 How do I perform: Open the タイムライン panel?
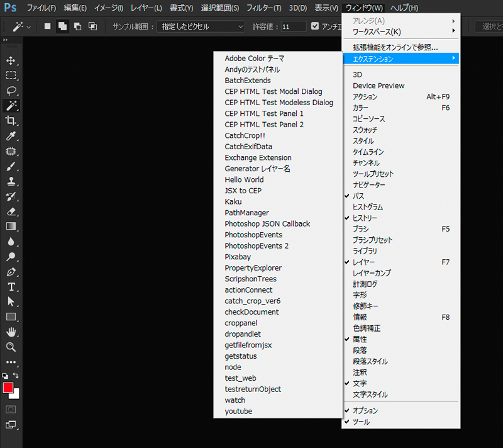pyautogui.click(x=401, y=152)
